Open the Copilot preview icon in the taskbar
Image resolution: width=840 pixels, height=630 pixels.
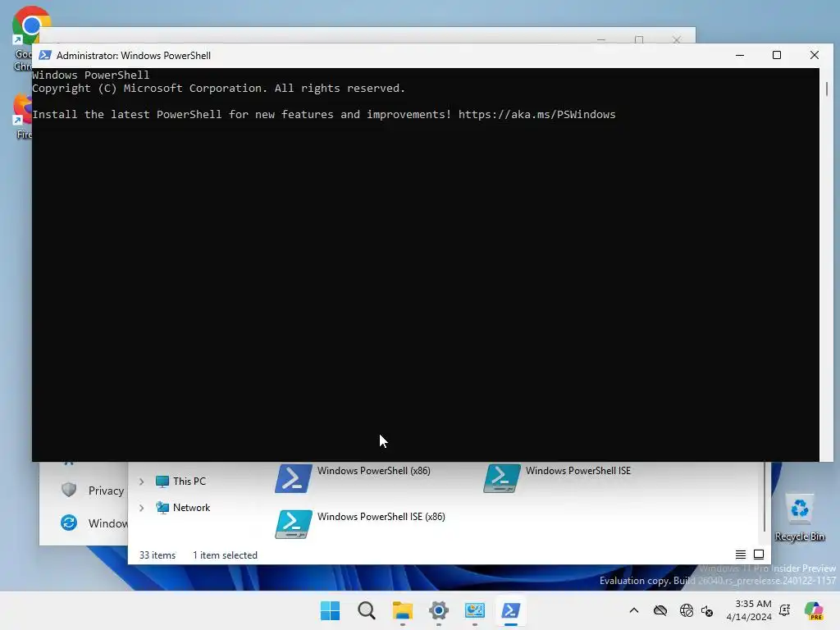pos(813,610)
